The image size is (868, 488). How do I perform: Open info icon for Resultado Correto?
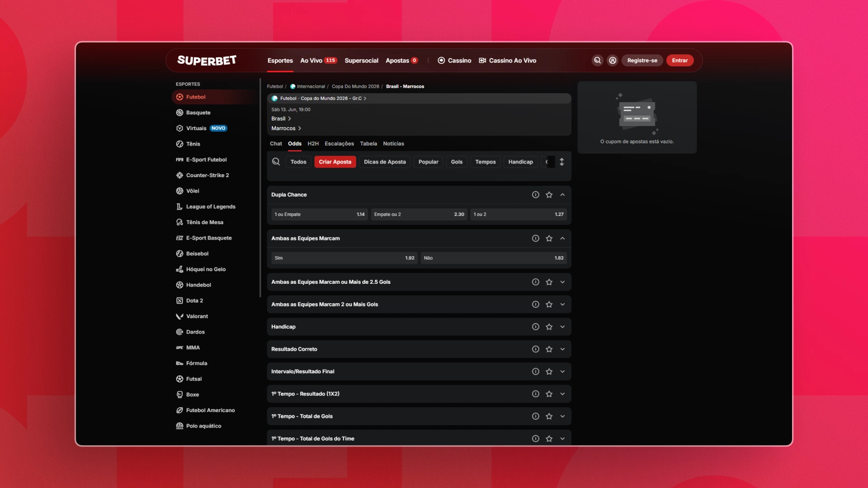(x=535, y=349)
